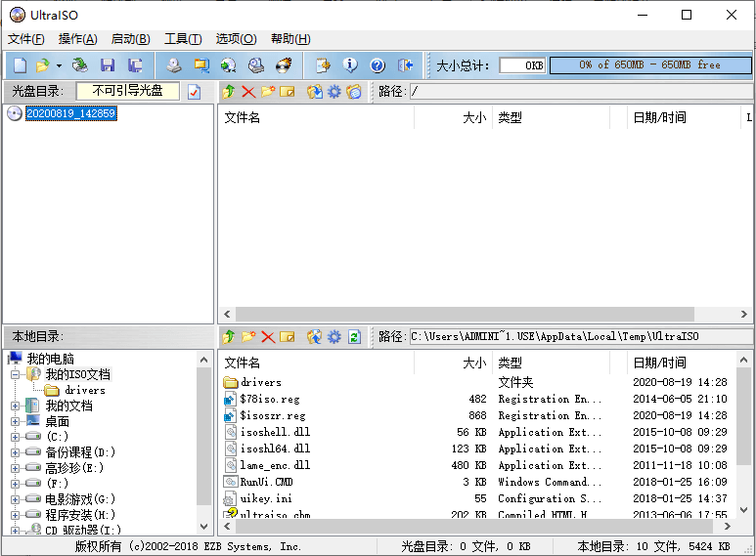
Task: Click the 650MB capacity progress bar
Action: (x=650, y=65)
